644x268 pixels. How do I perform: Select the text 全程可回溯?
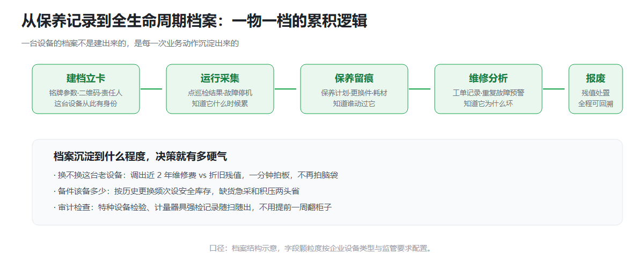[x=596, y=103]
